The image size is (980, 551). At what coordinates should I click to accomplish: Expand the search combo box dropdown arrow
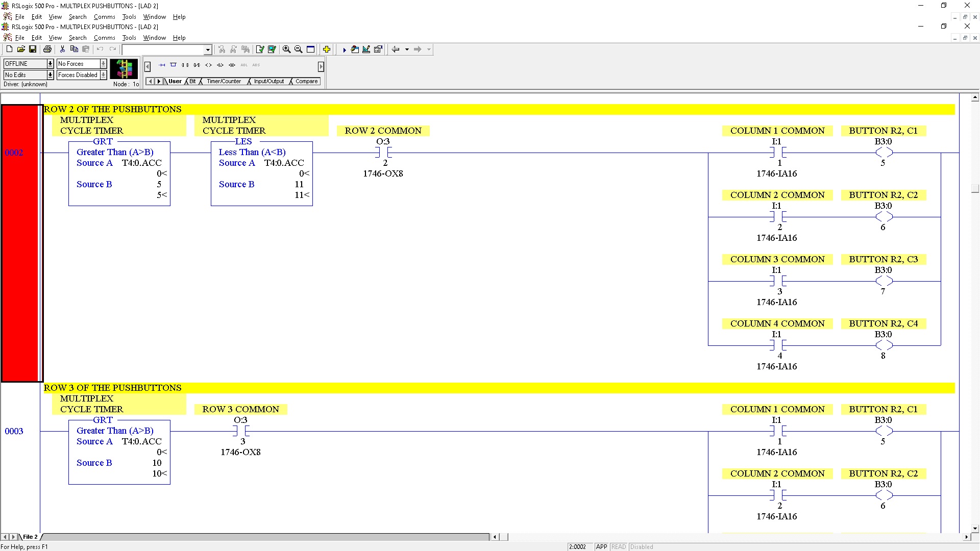(x=208, y=49)
